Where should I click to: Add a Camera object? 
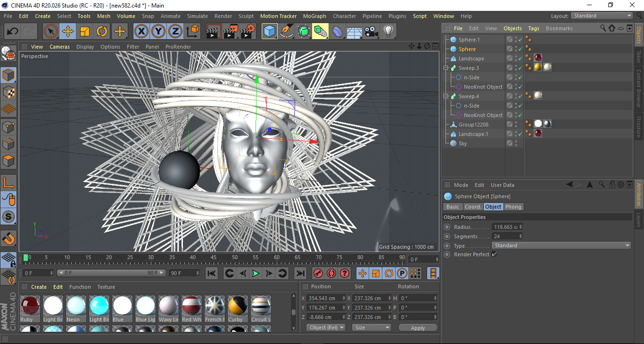372,32
